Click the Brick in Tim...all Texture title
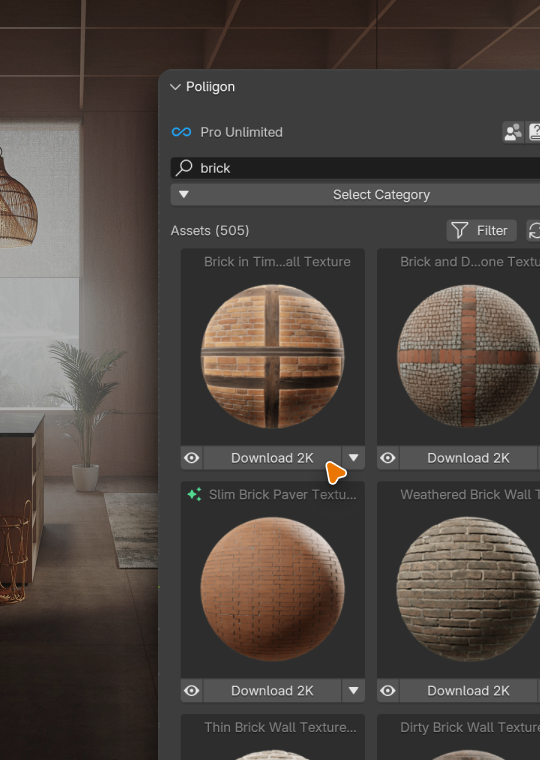 tap(277, 262)
